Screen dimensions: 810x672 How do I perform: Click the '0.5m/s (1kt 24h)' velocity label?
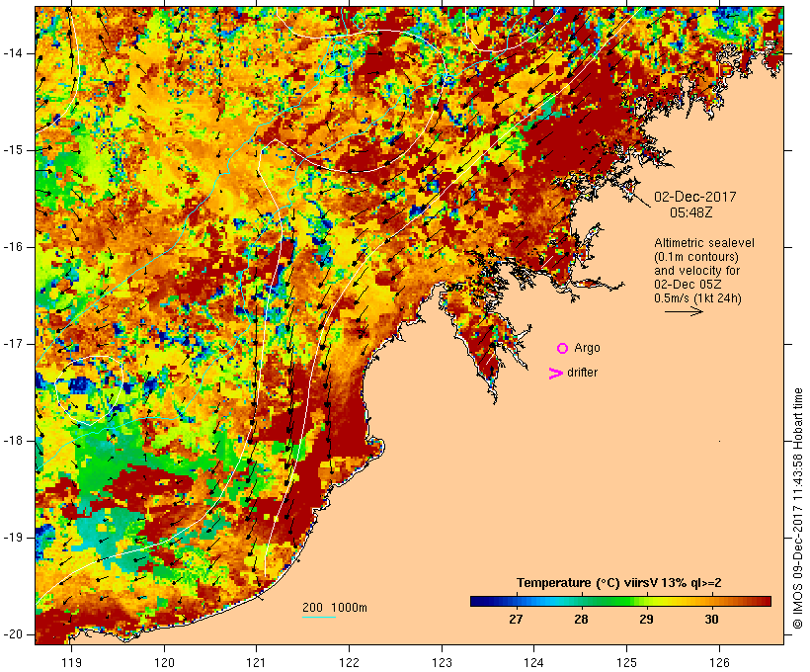point(697,298)
